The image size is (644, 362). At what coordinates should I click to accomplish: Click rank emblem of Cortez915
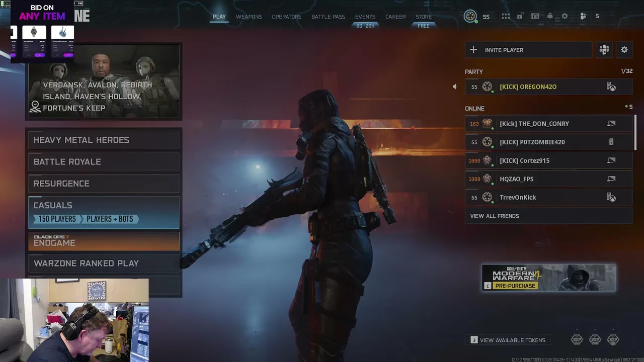click(x=487, y=160)
